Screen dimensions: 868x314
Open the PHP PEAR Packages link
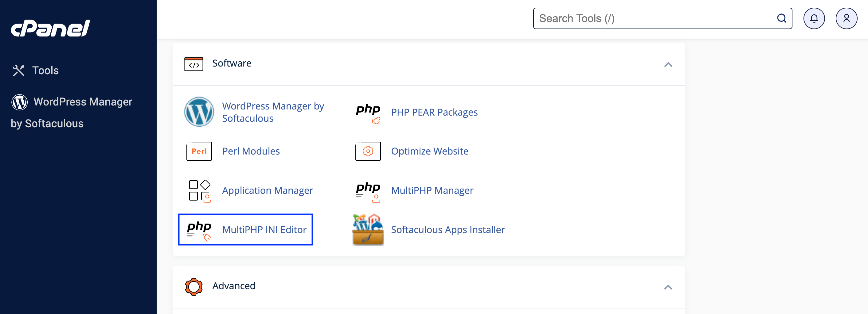pos(434,112)
